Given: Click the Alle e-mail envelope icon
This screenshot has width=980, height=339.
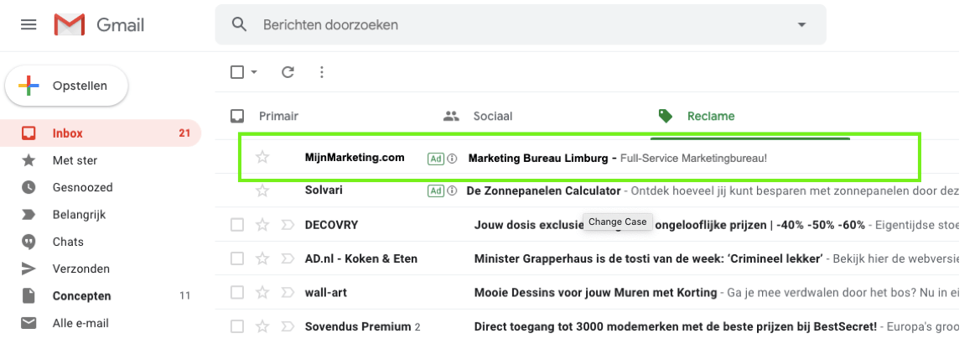Looking at the screenshot, I should point(29,323).
